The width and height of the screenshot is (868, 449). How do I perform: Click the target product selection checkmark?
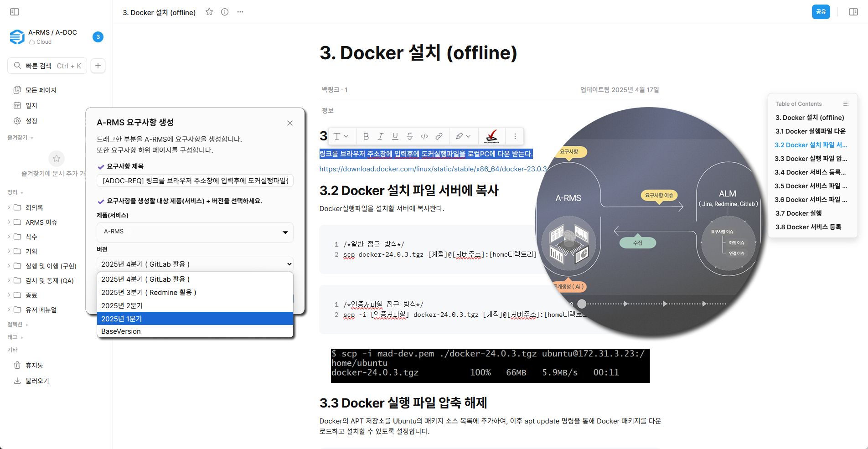(101, 201)
